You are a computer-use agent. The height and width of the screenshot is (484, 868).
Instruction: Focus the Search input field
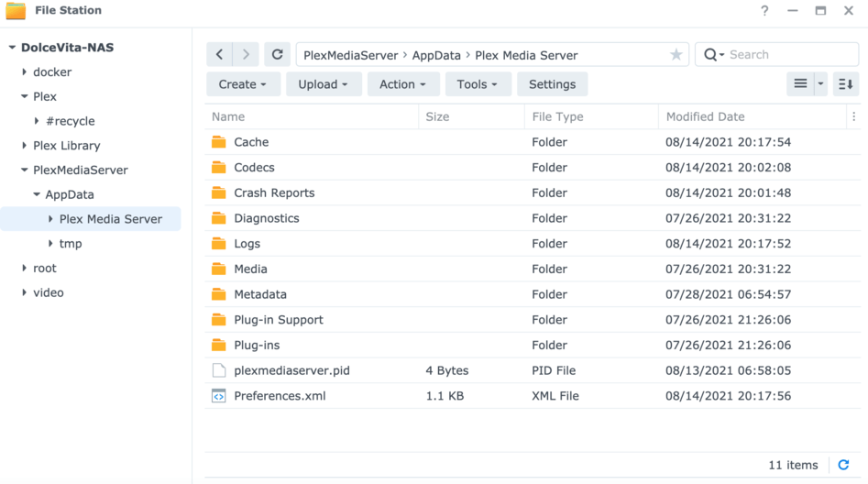click(792, 54)
